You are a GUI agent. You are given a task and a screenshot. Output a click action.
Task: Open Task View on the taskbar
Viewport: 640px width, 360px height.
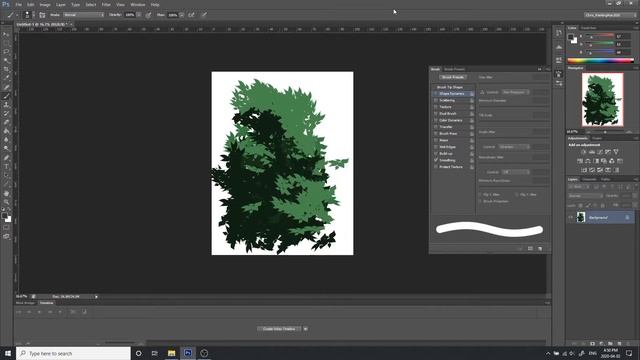point(155,353)
